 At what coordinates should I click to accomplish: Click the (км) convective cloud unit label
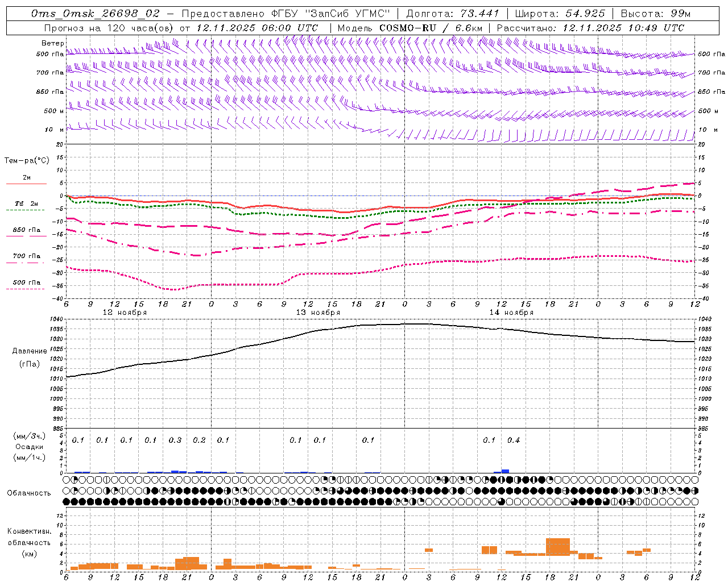29,553
